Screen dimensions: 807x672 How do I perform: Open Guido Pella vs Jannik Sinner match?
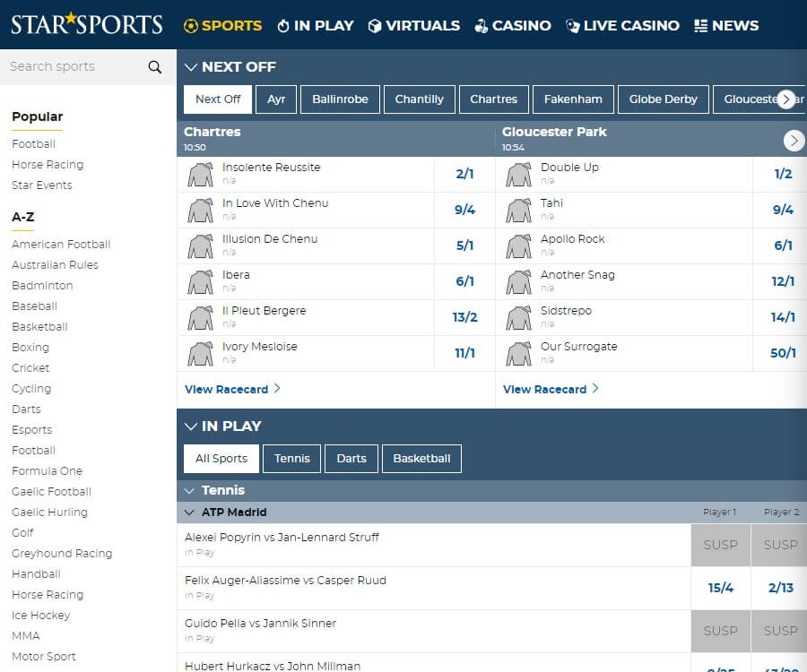coord(260,624)
